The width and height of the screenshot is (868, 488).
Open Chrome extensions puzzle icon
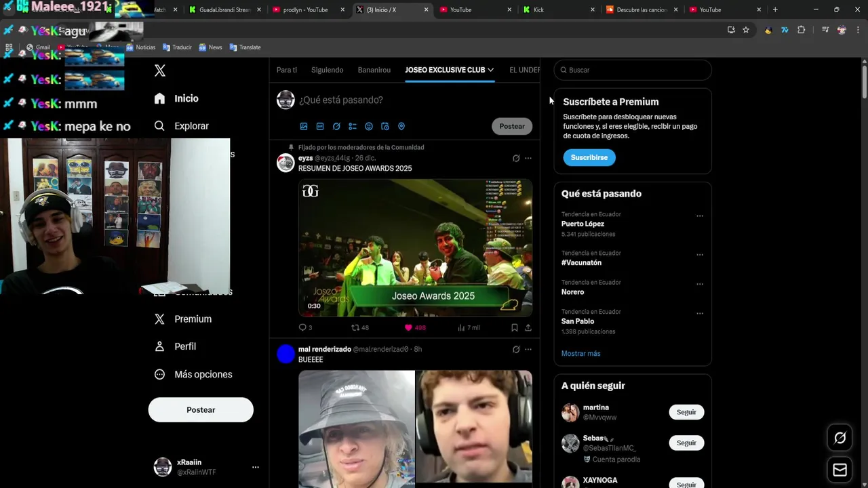802,30
